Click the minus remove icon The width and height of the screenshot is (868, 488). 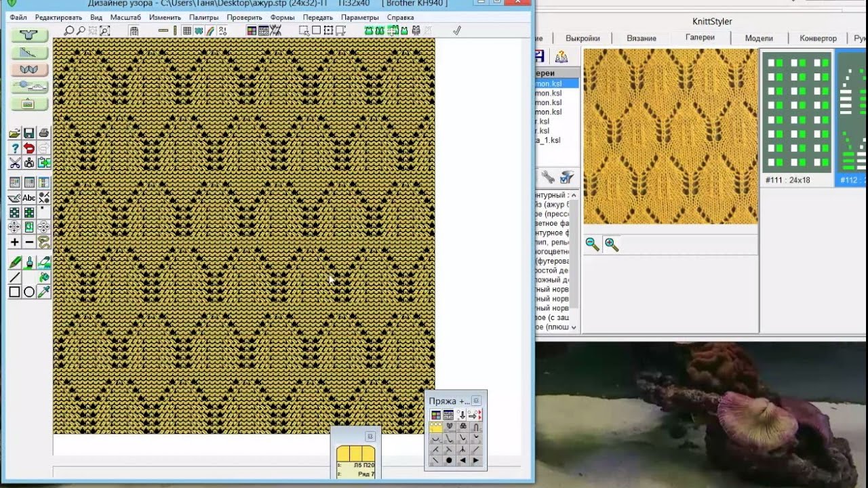tap(29, 242)
